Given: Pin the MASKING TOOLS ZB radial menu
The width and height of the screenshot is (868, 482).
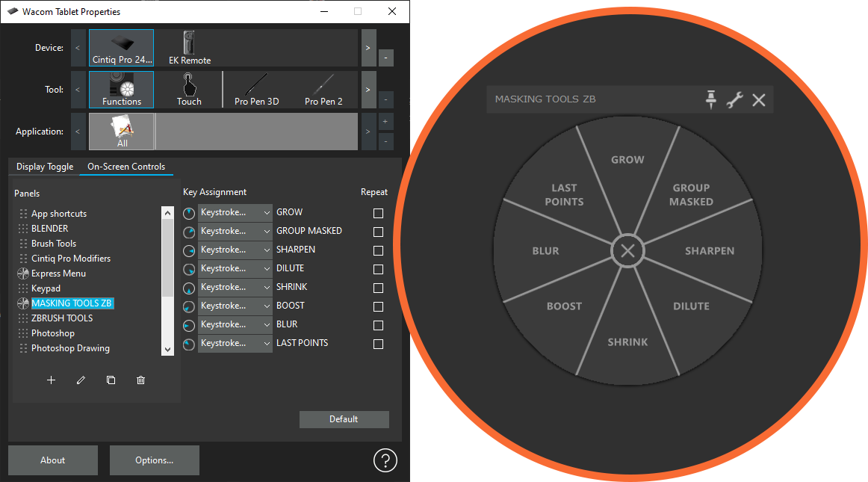Looking at the screenshot, I should coord(711,99).
